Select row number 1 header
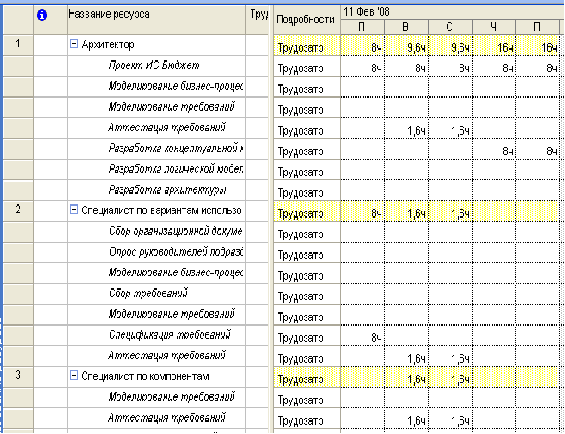The image size is (565, 434). point(18,45)
